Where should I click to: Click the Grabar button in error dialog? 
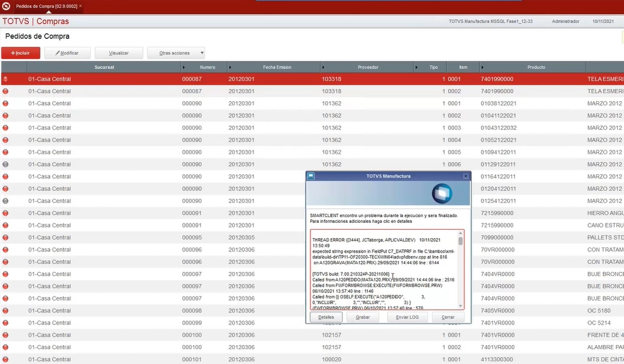[x=362, y=317]
